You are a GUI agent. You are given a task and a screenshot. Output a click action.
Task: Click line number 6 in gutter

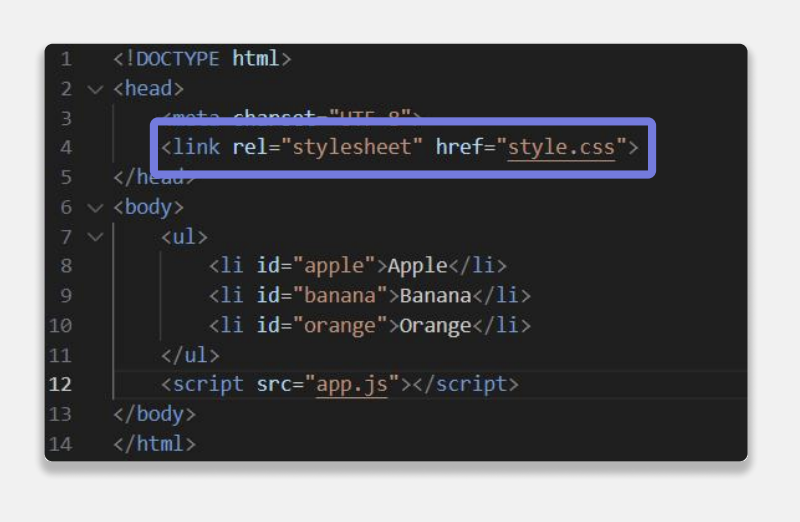[66, 207]
